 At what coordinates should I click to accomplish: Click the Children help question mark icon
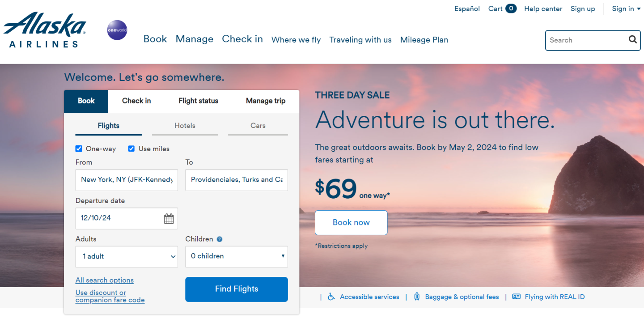pos(220,239)
